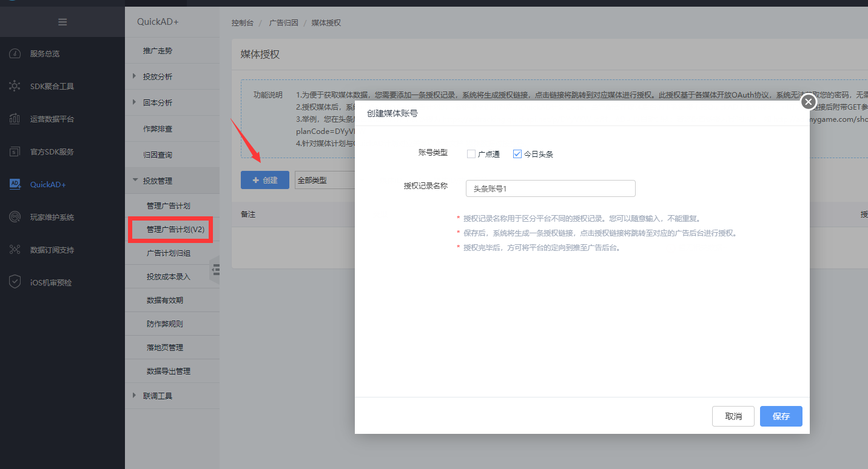Viewport: 868px width, 469px height.
Task: Click the 授权记录名称 input field
Action: tap(551, 188)
